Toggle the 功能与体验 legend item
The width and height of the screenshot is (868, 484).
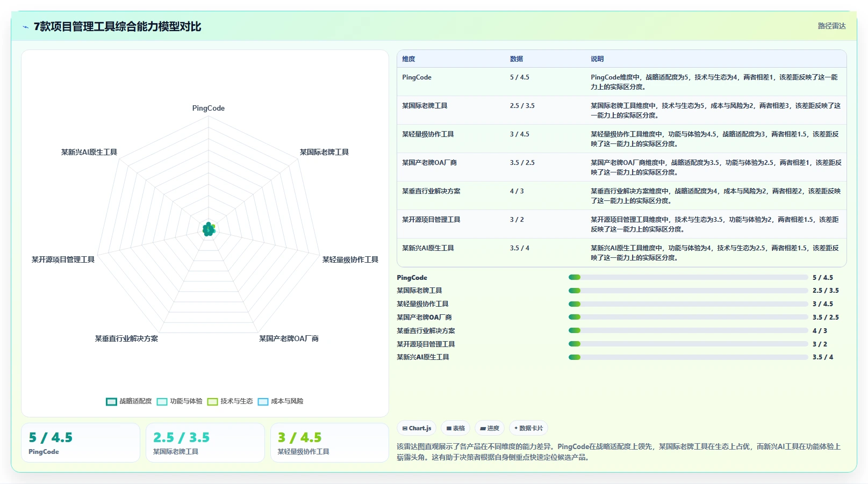[180, 401]
